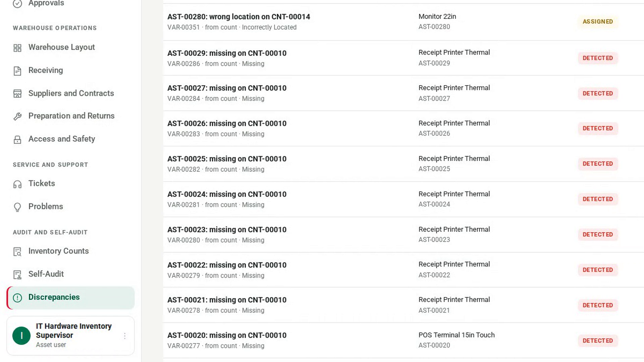
Task: Click the Receiving document icon
Action: click(x=17, y=71)
